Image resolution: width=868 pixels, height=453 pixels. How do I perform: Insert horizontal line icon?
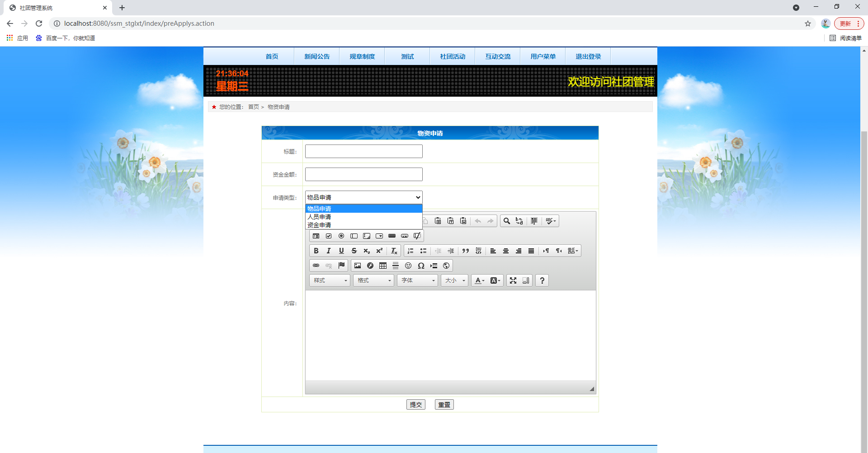point(396,266)
